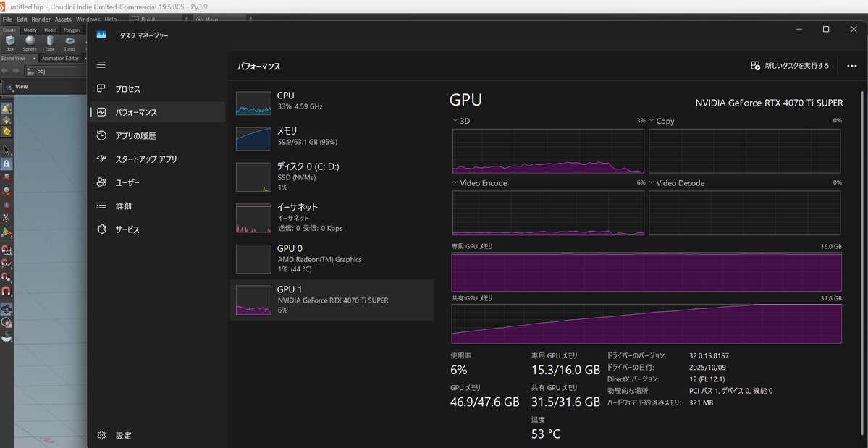Select GPU 1 NVIDIA entry
This screenshot has height=448, width=868.
point(332,300)
